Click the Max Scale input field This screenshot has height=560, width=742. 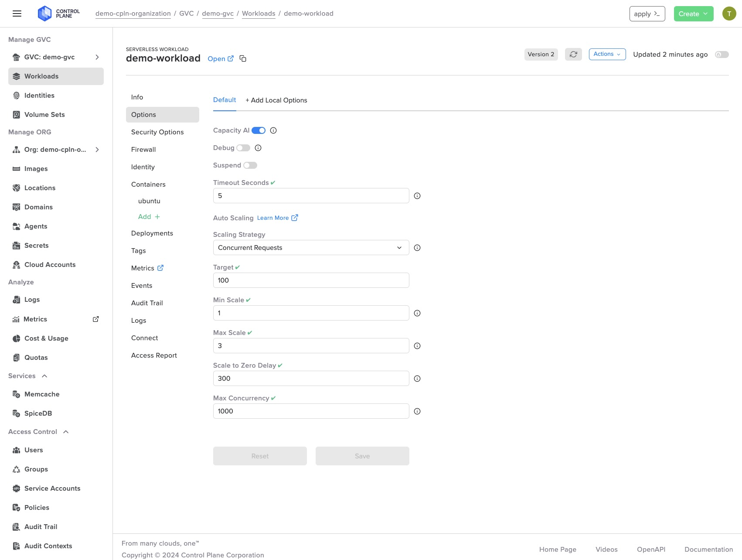[311, 346]
